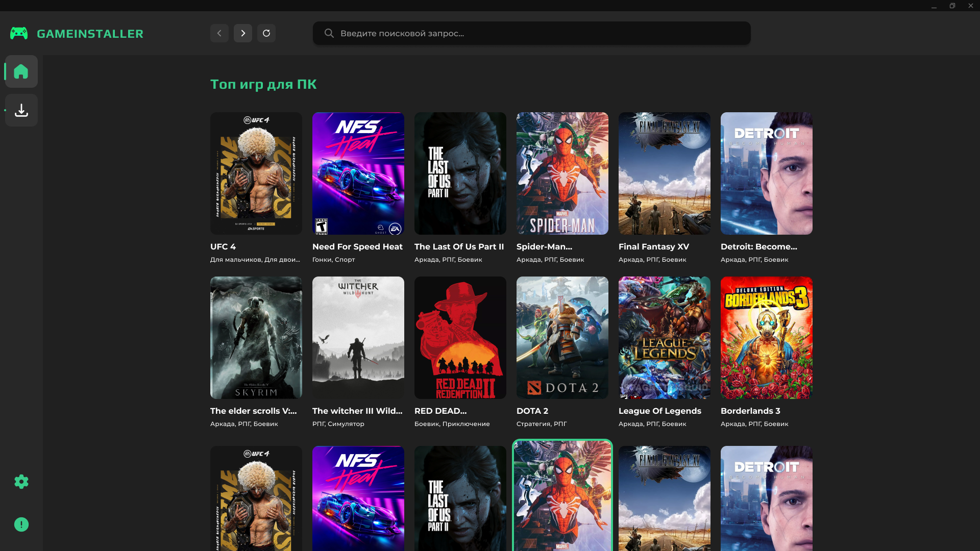This screenshot has height=551, width=980.
Task: Click the GAMEINSTALLER title text
Action: pyautogui.click(x=90, y=34)
